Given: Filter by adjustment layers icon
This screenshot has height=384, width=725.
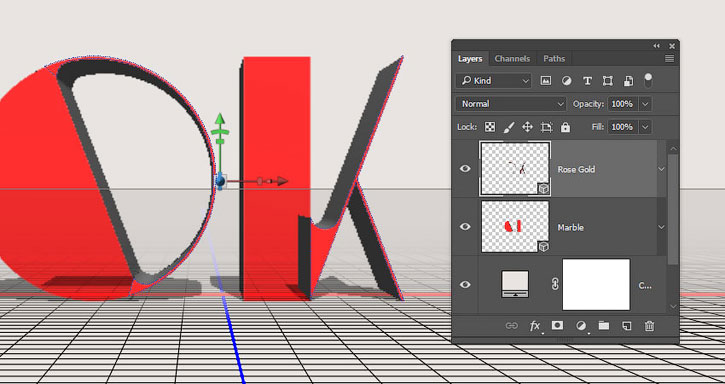Looking at the screenshot, I should [x=566, y=81].
